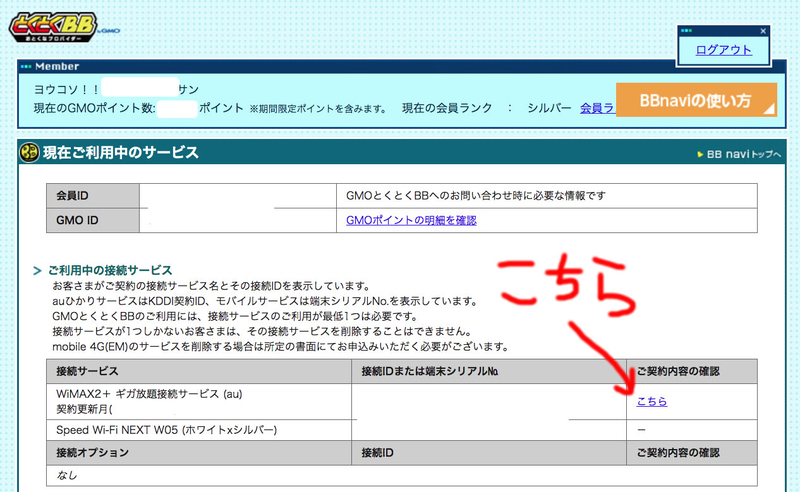Click the Member panel title
Image resolution: width=800 pixels, height=492 pixels.
tap(57, 66)
